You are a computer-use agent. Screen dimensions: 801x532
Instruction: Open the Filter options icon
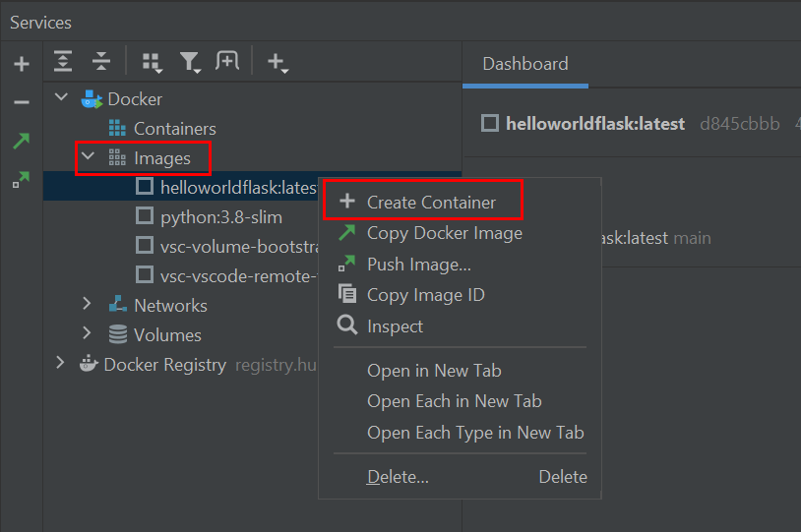point(189,62)
